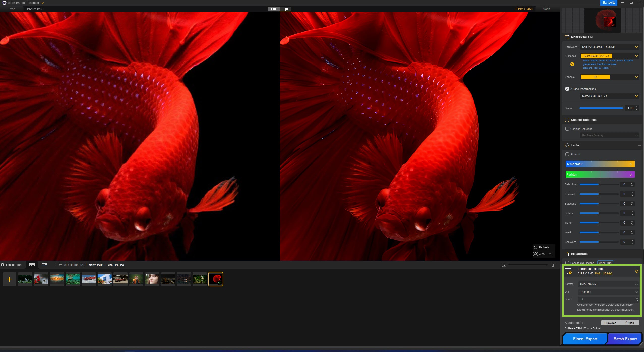Switch to grid thumbnail view icon

click(32, 265)
